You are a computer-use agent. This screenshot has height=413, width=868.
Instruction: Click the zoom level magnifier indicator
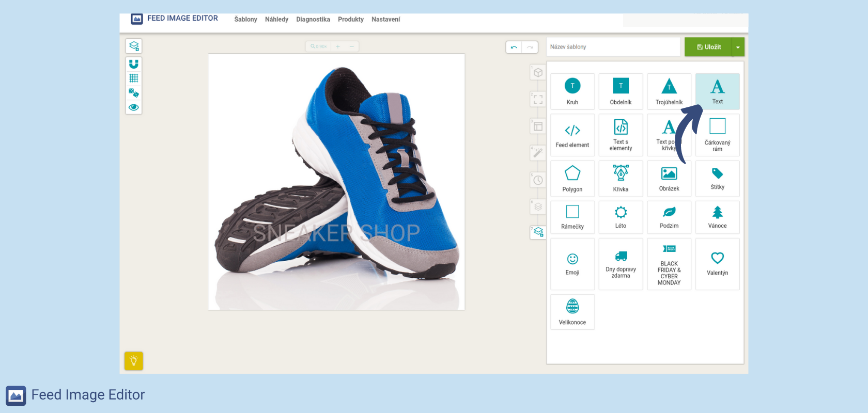(319, 46)
